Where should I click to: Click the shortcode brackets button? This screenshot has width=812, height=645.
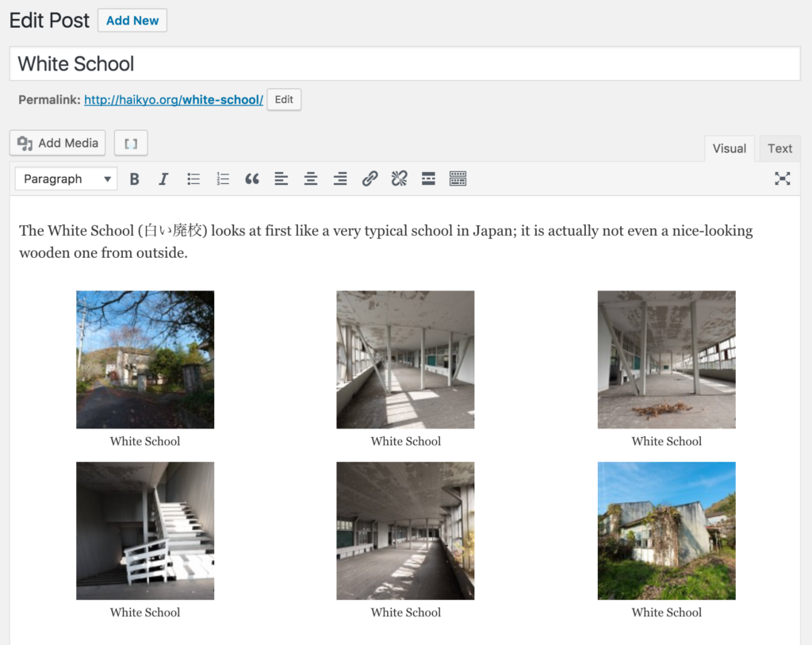click(x=131, y=144)
